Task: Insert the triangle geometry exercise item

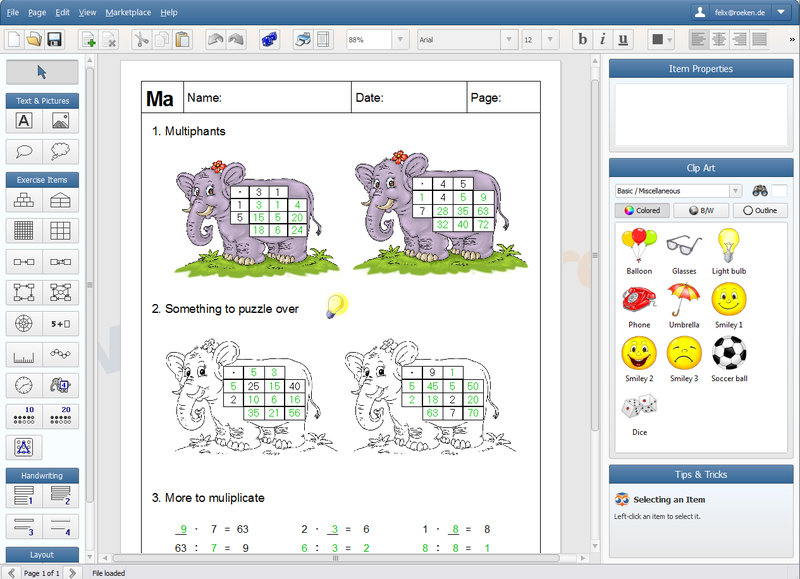Action: [24, 447]
